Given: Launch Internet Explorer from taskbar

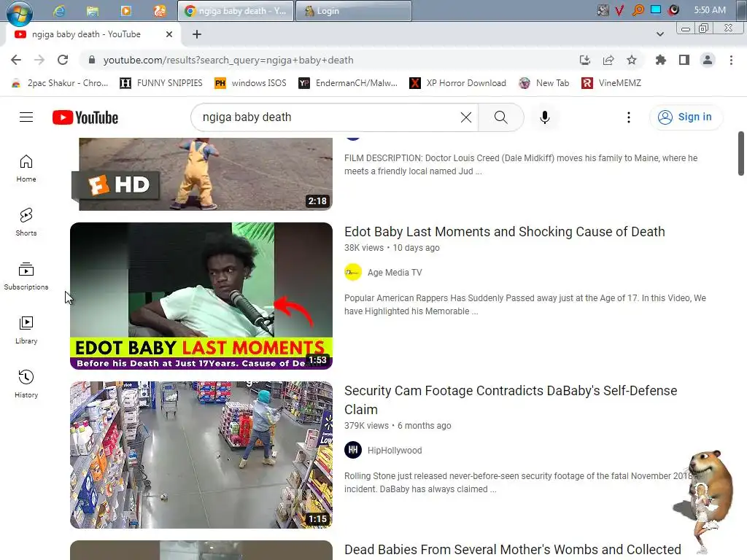Looking at the screenshot, I should pos(59,10).
